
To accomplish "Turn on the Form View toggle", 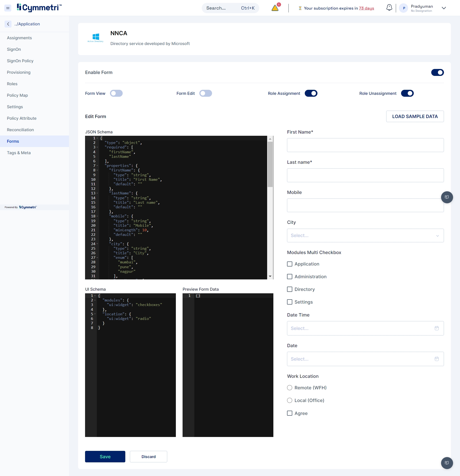I will click(116, 93).
